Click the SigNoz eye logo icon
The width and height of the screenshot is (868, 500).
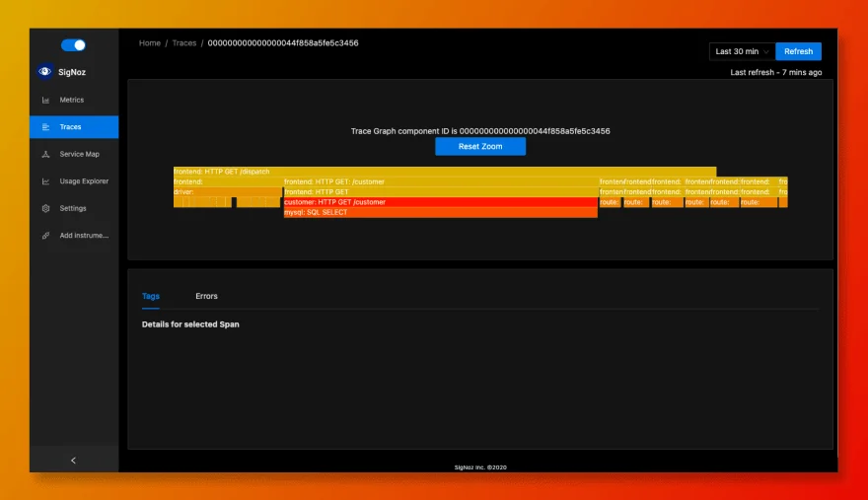(x=44, y=71)
